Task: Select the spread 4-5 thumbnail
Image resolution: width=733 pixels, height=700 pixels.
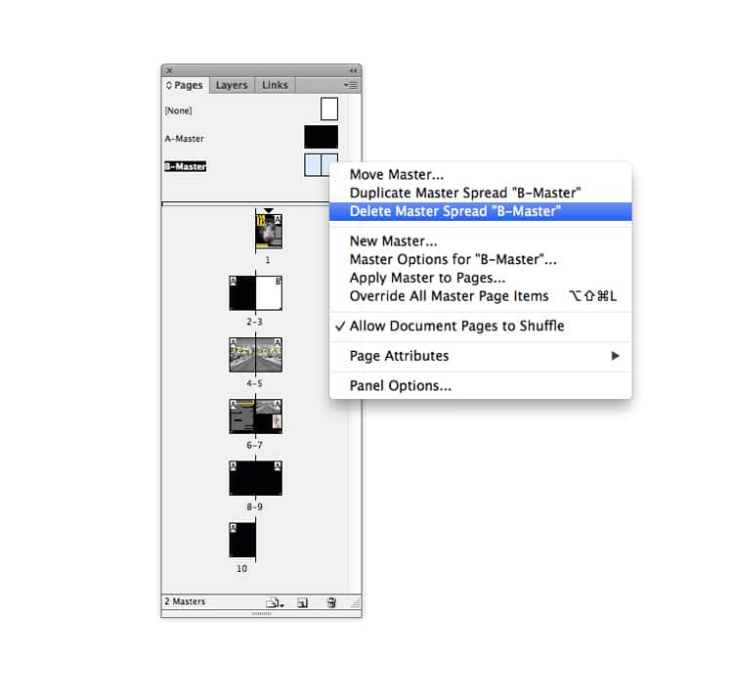Action: pos(256,355)
